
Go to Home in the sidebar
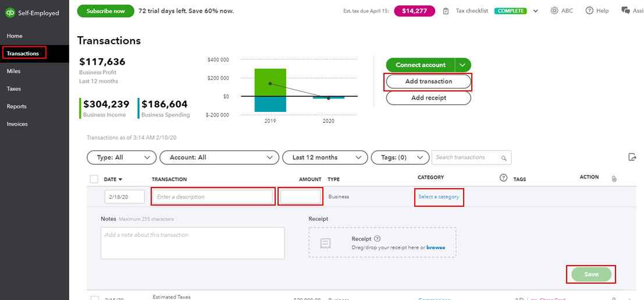[15, 36]
